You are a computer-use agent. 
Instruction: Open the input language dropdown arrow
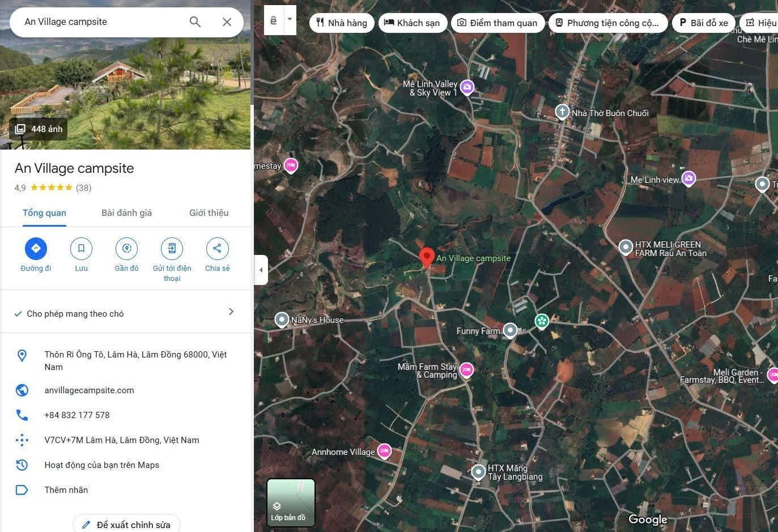pyautogui.click(x=290, y=20)
